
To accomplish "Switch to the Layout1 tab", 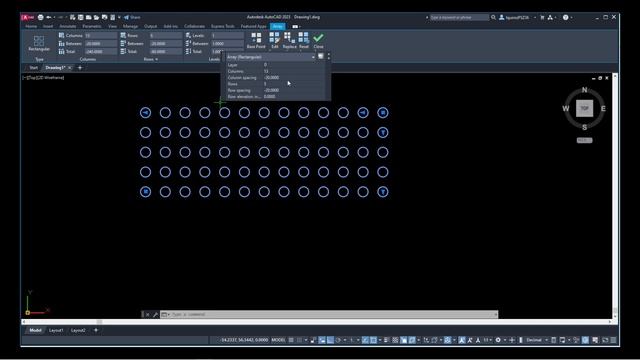I will (x=56, y=330).
